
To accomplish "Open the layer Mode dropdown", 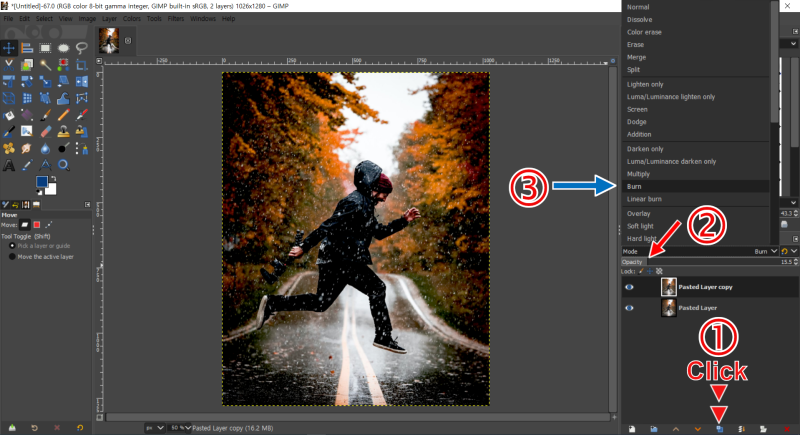I will click(x=699, y=251).
